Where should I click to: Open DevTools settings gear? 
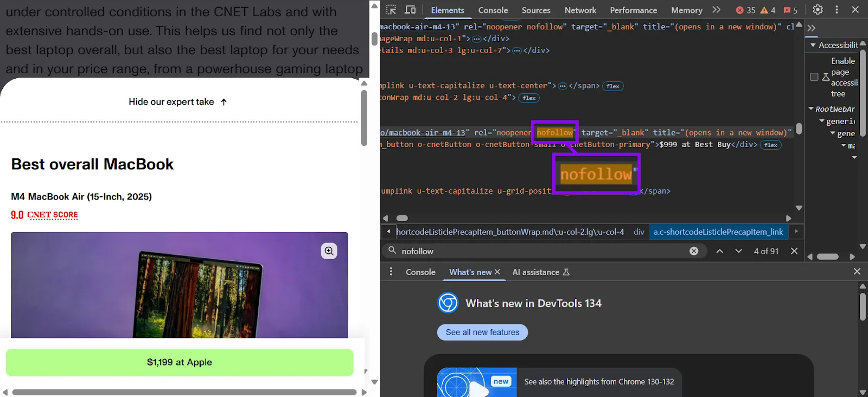point(818,10)
